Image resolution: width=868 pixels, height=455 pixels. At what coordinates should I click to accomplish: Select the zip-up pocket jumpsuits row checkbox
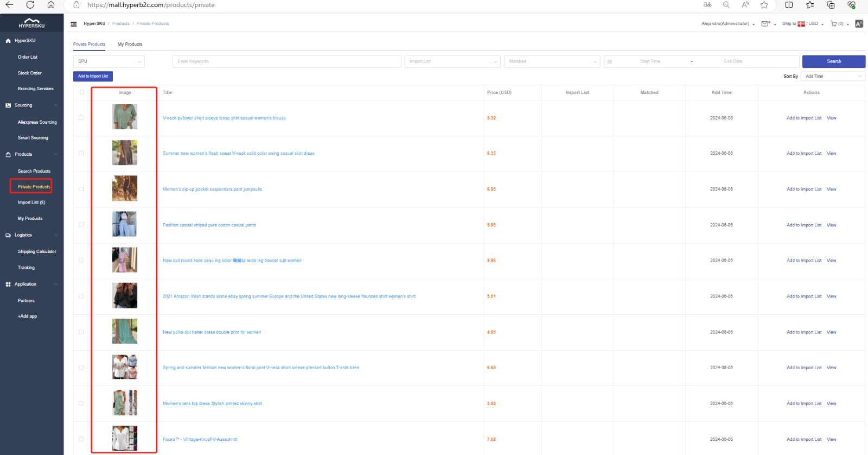coord(81,189)
